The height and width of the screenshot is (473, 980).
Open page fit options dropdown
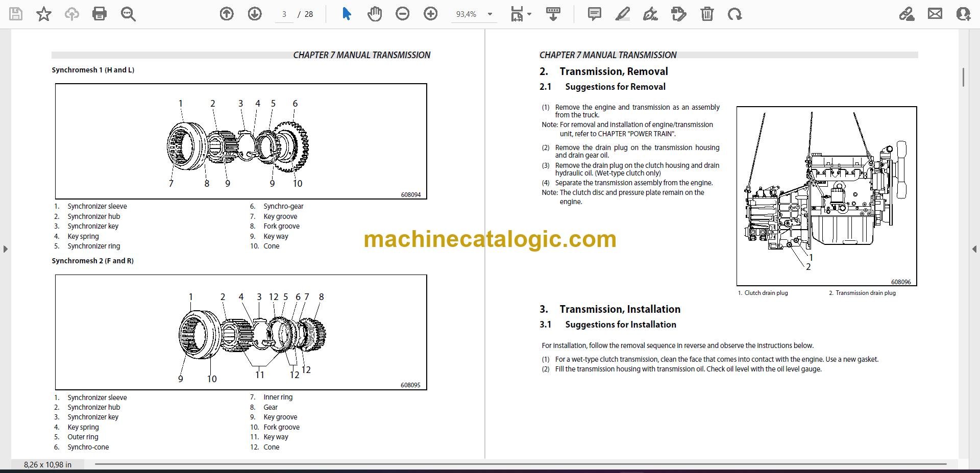coord(521,14)
